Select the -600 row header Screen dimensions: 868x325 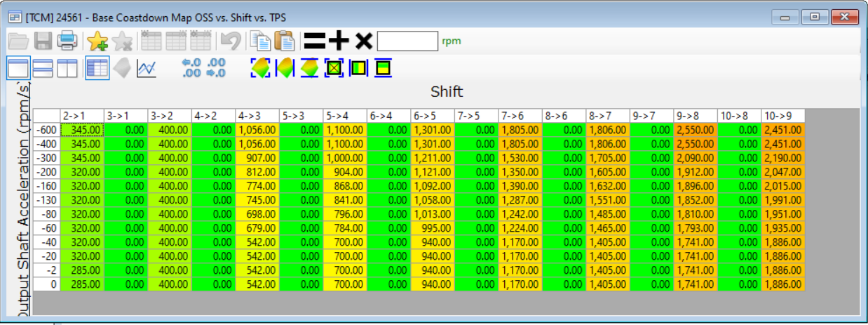[x=47, y=129]
